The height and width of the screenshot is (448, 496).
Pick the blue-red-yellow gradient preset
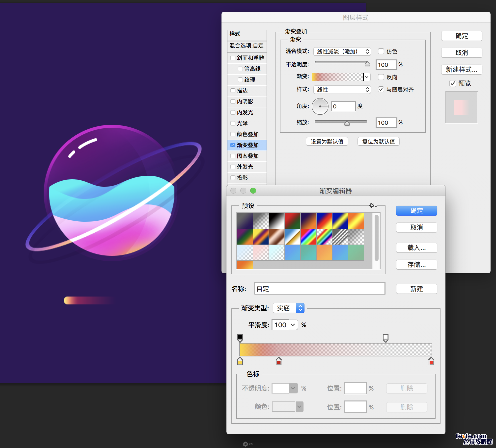[x=324, y=221]
